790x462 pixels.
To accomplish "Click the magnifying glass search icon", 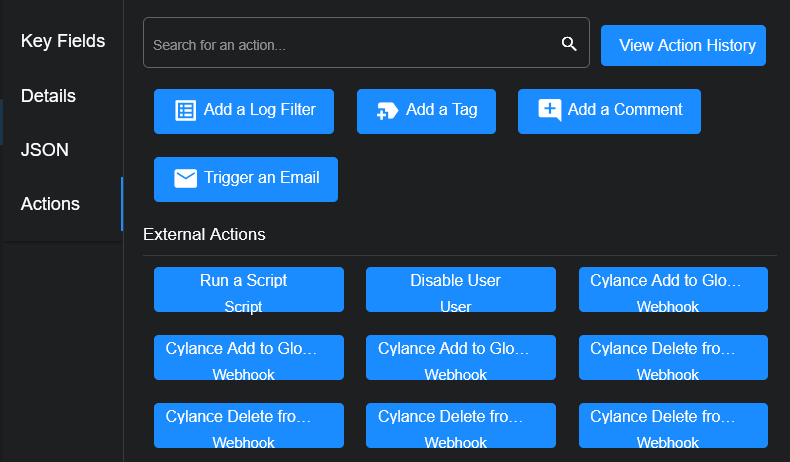I will (x=569, y=44).
